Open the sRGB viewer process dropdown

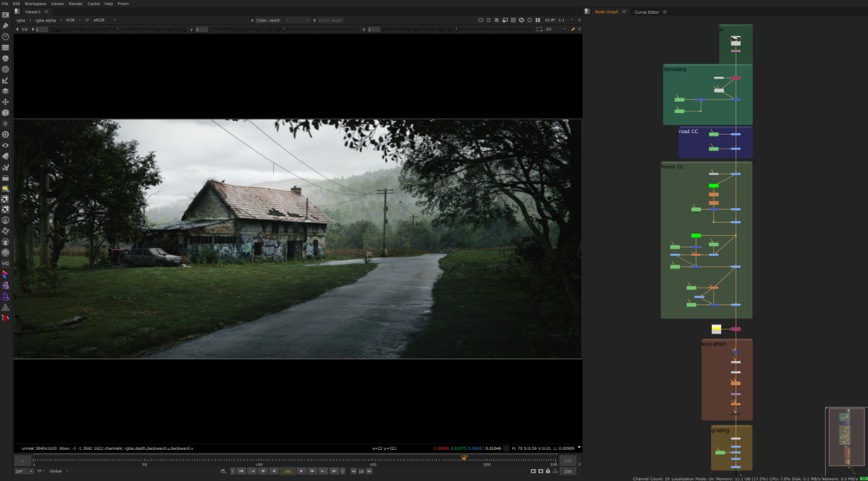104,20
